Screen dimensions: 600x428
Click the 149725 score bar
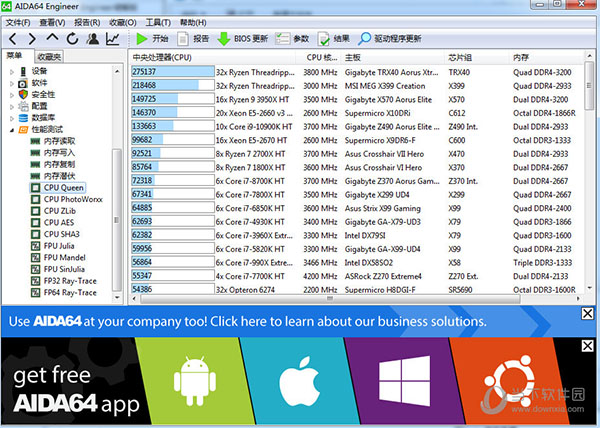coord(173,99)
